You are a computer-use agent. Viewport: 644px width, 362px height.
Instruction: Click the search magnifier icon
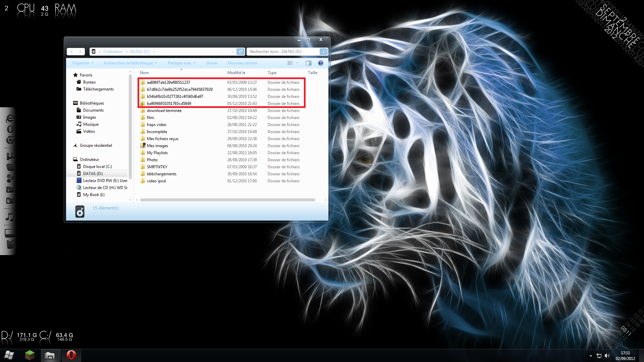point(324,52)
